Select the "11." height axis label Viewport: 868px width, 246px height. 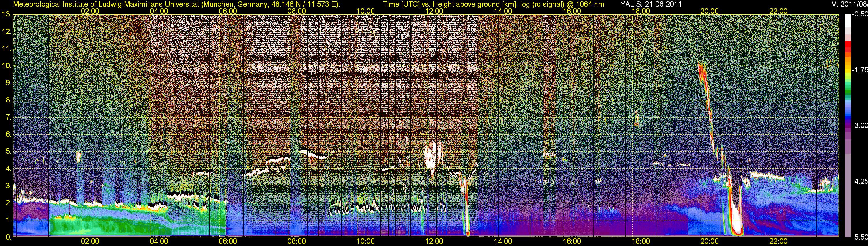pyautogui.click(x=7, y=49)
